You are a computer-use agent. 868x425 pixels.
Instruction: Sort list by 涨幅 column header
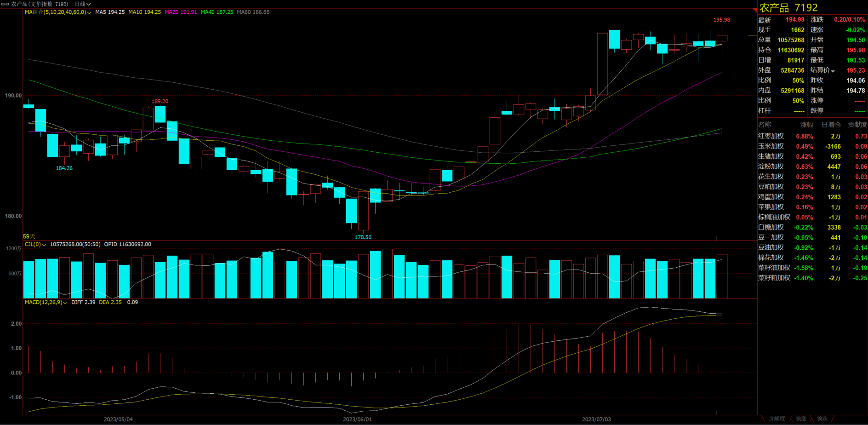tap(806, 125)
